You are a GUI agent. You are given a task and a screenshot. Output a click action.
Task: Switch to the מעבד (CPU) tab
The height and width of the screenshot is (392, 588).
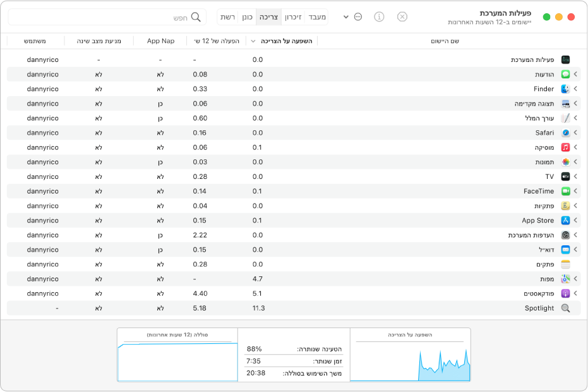(x=316, y=17)
